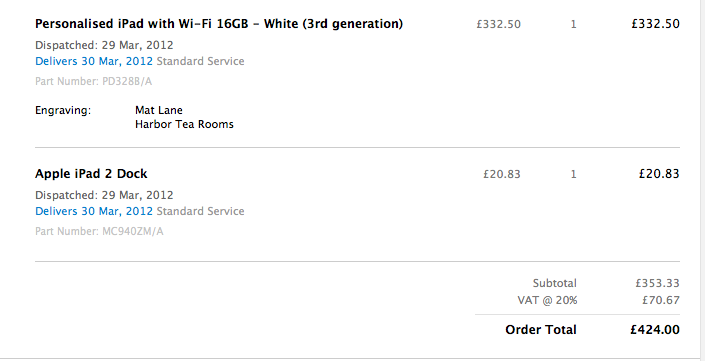This screenshot has width=705, height=361.
Task: Click the Personalised iPad with Wi-Fi 16GB title
Action: [219, 24]
